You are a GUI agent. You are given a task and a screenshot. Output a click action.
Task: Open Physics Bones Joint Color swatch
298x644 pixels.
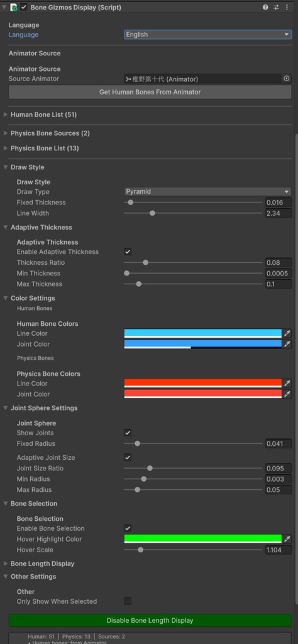click(203, 394)
